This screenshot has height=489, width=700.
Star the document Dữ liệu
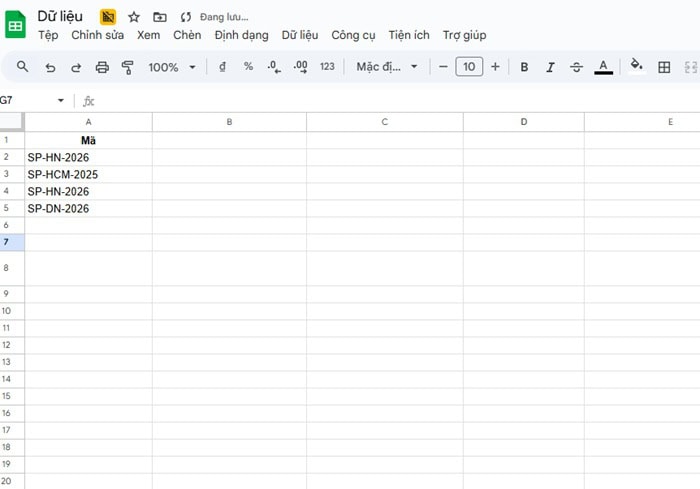[134, 17]
